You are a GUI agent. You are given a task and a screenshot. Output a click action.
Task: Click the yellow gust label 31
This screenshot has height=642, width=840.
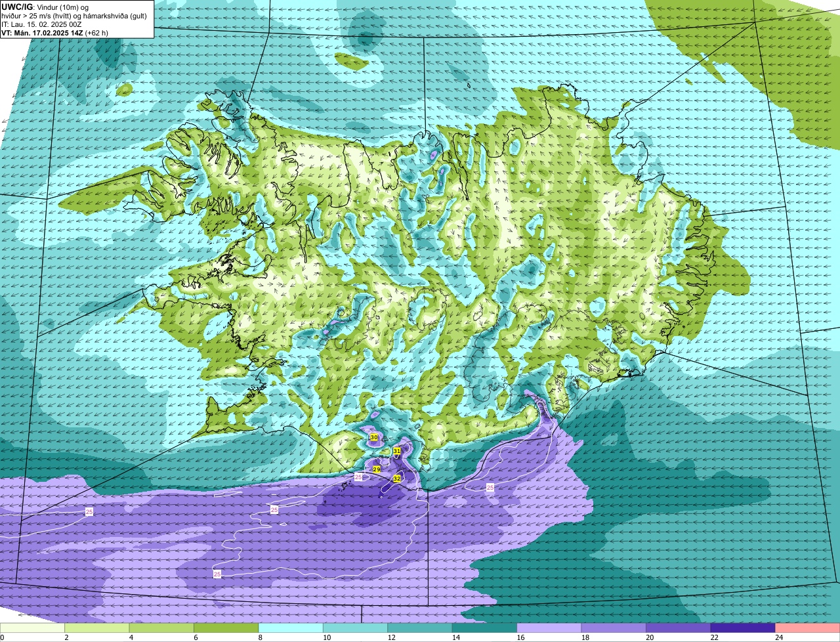(396, 451)
